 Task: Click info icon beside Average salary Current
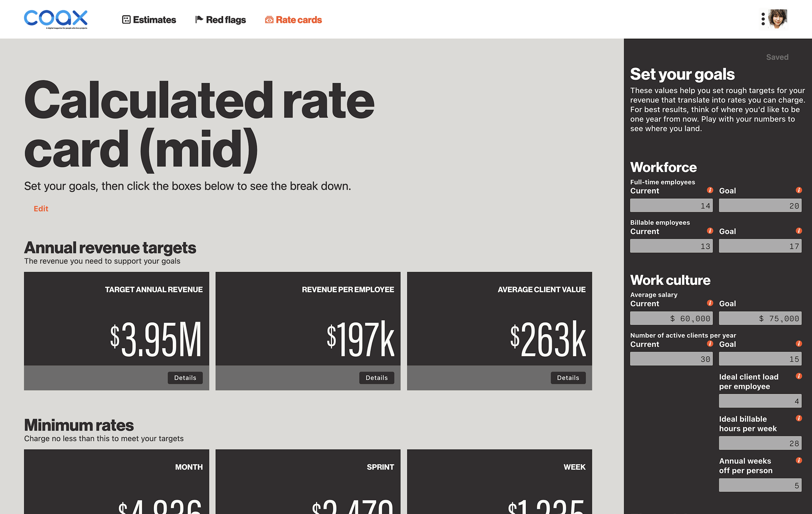(x=710, y=303)
